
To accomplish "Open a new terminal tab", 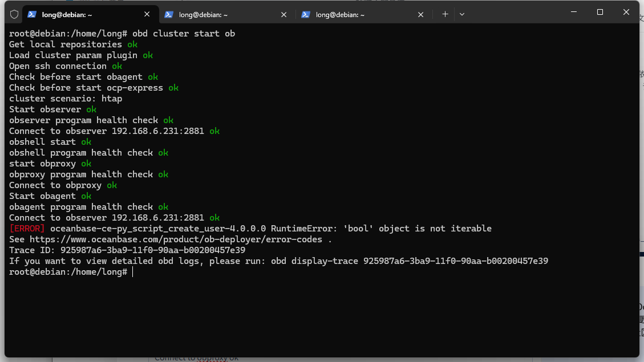I will [x=445, y=14].
